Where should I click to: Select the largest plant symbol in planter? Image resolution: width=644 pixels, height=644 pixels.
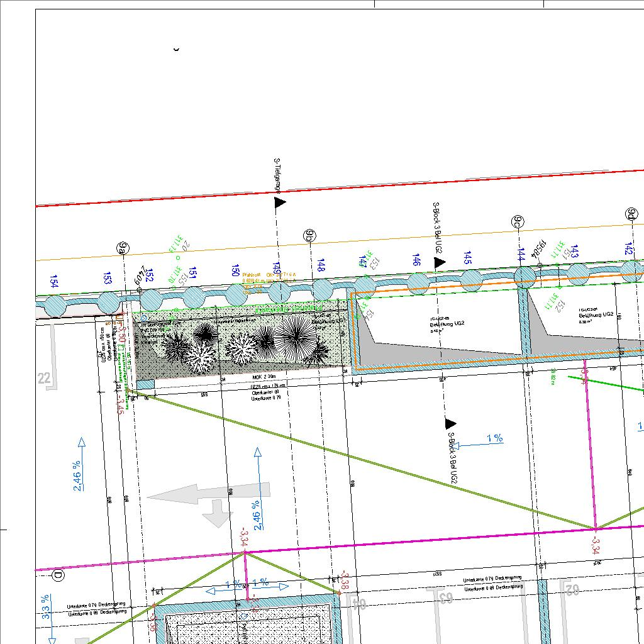point(296,335)
